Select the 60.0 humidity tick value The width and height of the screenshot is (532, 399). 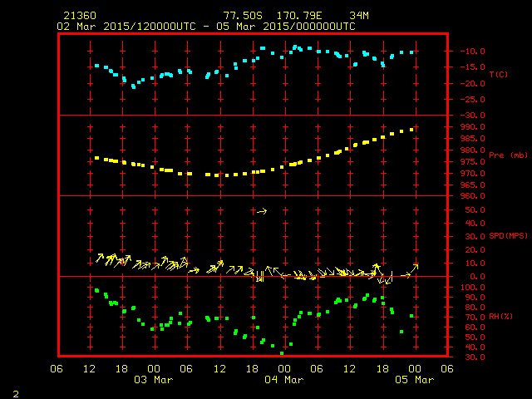click(475, 328)
